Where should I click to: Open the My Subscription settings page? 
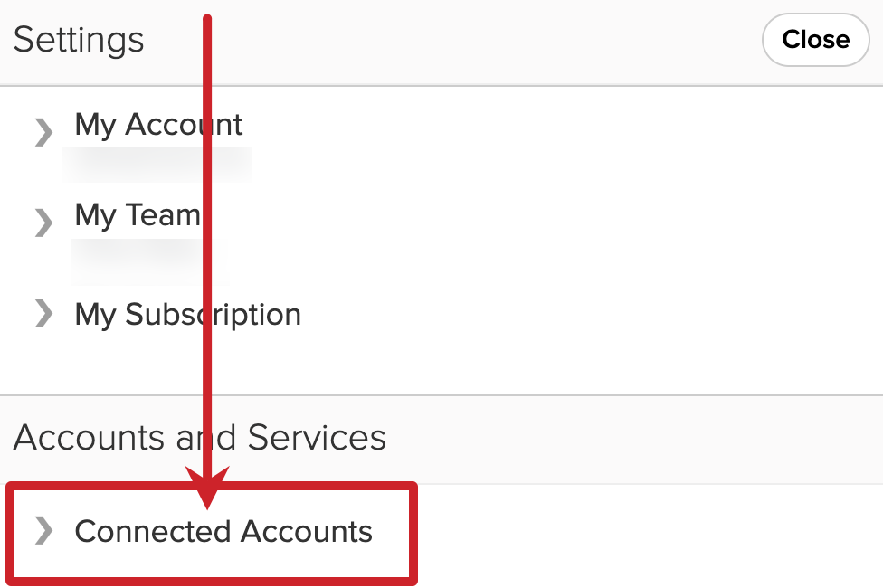(x=187, y=316)
